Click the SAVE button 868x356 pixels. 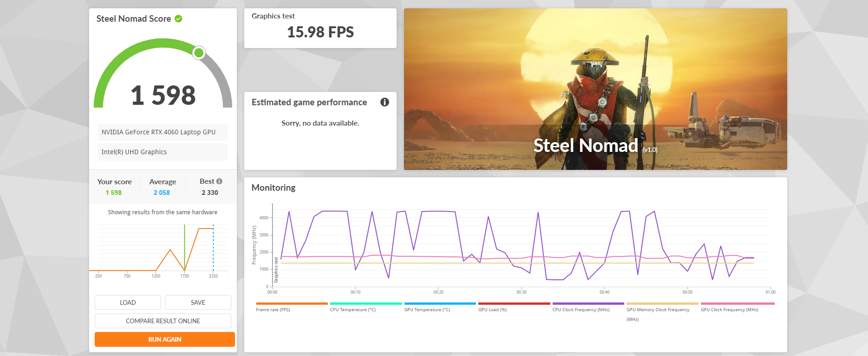tap(198, 302)
